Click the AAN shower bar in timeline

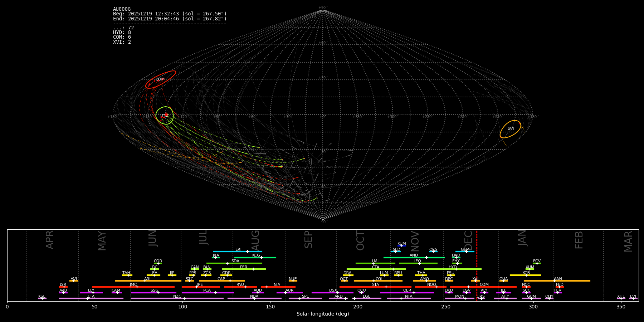(557, 281)
